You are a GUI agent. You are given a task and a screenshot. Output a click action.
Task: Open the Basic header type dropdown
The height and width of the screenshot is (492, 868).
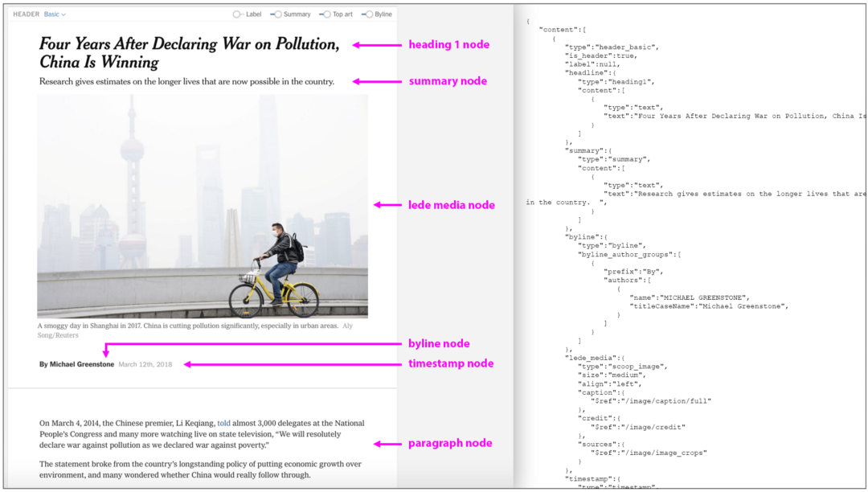click(x=55, y=14)
